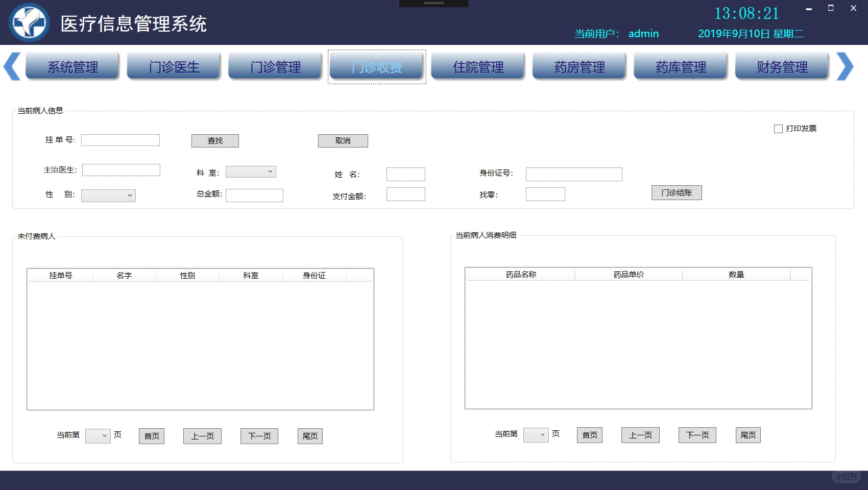
Task: Click inside the 挂单号 input field
Action: pos(120,140)
